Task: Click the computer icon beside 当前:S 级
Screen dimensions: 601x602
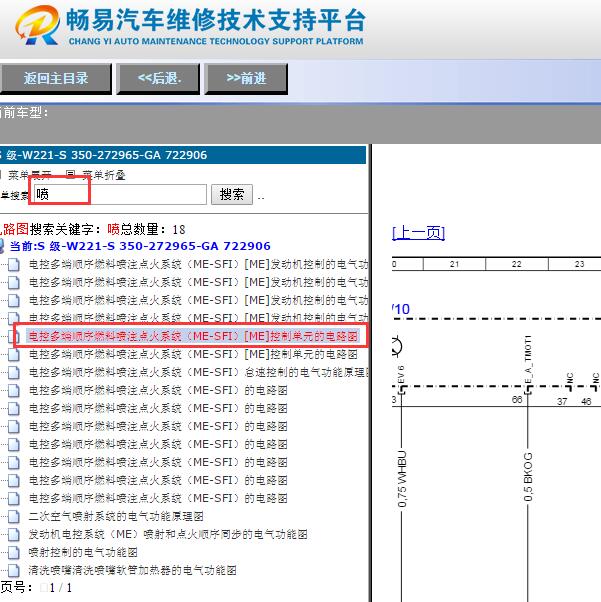Action: click(2, 246)
